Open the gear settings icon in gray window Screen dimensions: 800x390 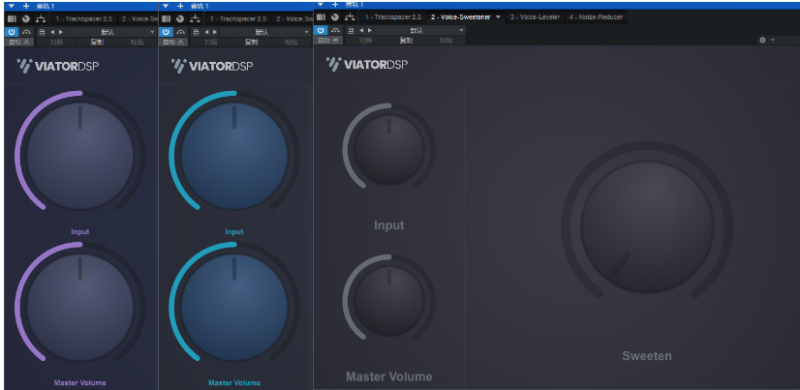(762, 40)
